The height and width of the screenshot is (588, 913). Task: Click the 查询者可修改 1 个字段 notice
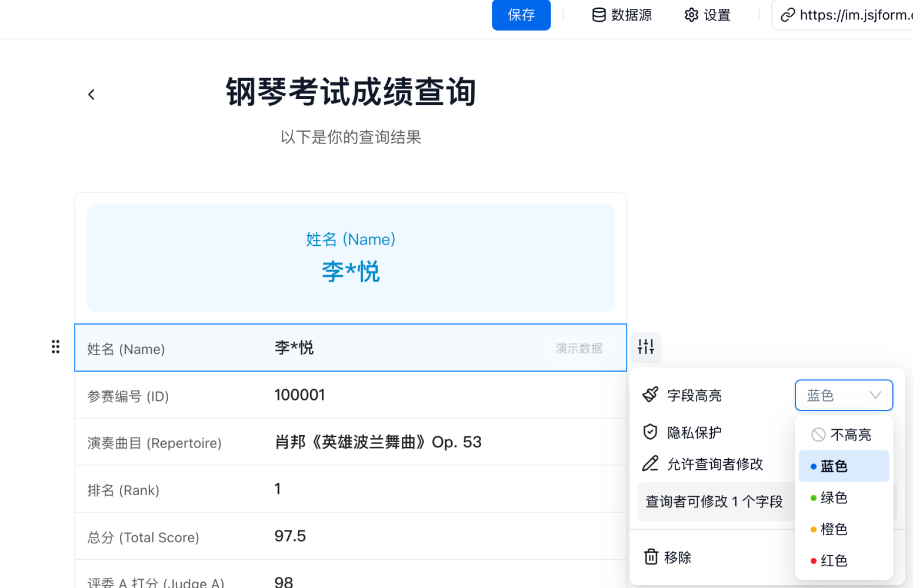point(714,502)
